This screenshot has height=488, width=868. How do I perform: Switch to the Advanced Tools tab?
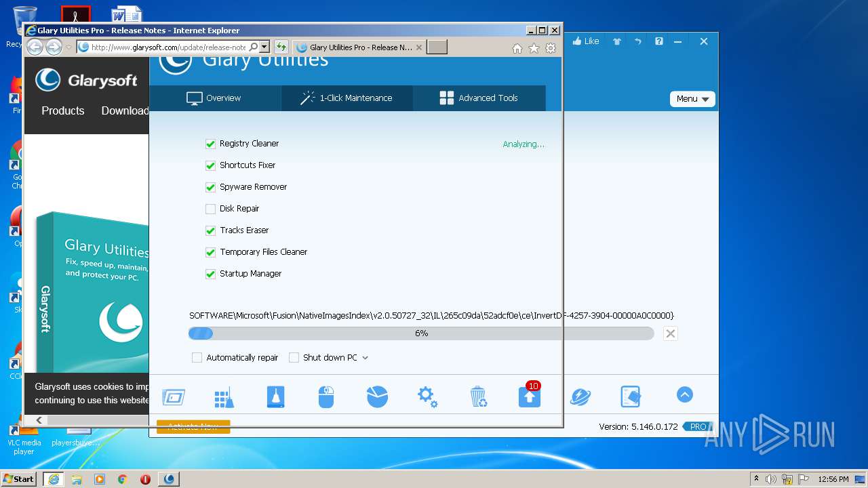click(479, 98)
